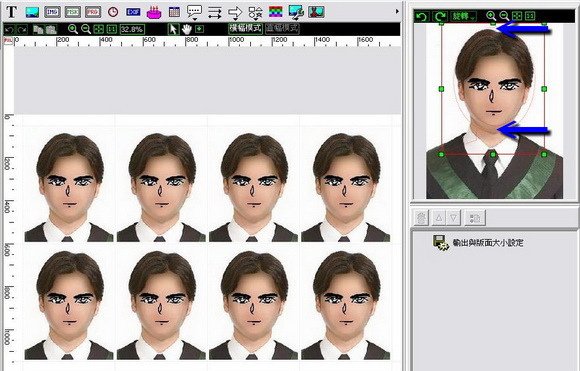The width and height of the screenshot is (580, 371).
Task: Zoom out on the preview panel
Action: pos(504,16)
